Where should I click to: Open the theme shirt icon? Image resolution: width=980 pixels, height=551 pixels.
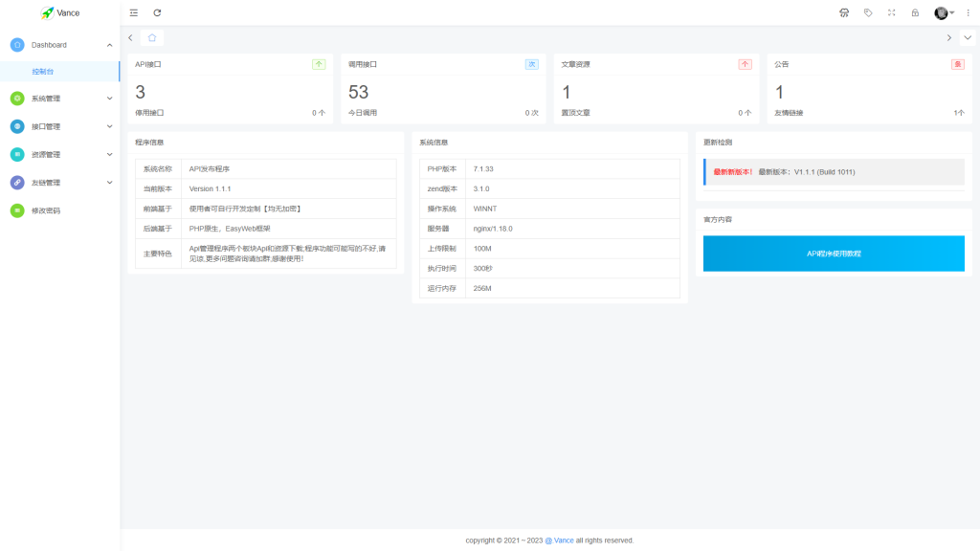[844, 12]
